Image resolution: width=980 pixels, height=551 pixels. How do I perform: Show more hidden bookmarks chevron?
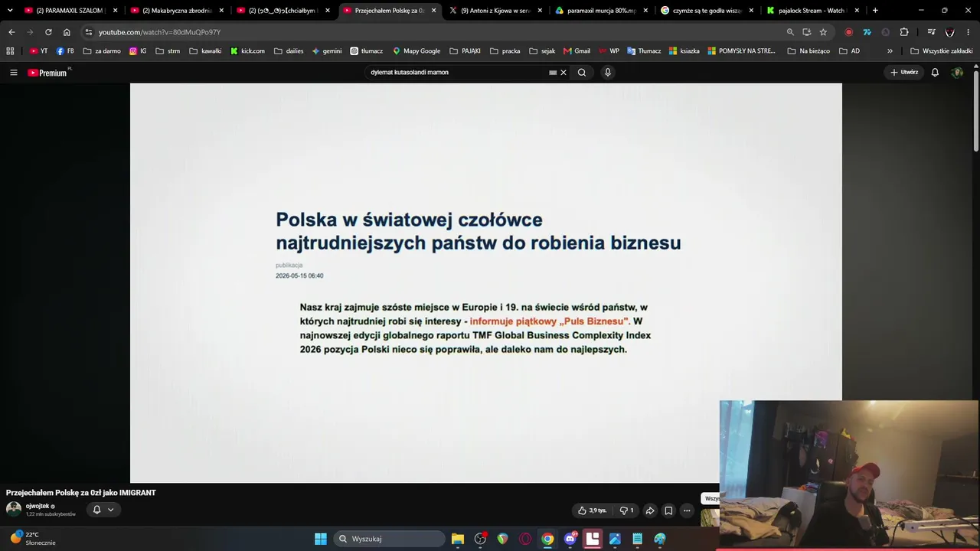coord(890,51)
